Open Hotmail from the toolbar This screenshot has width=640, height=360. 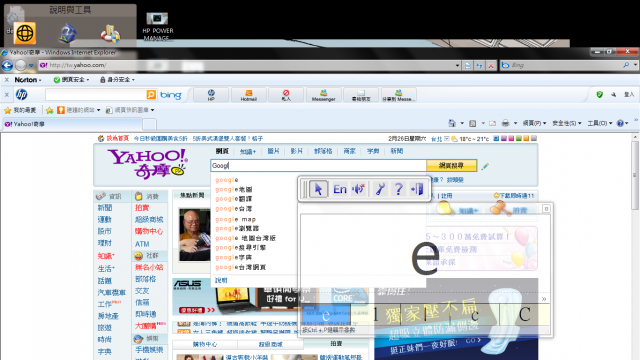click(x=248, y=95)
